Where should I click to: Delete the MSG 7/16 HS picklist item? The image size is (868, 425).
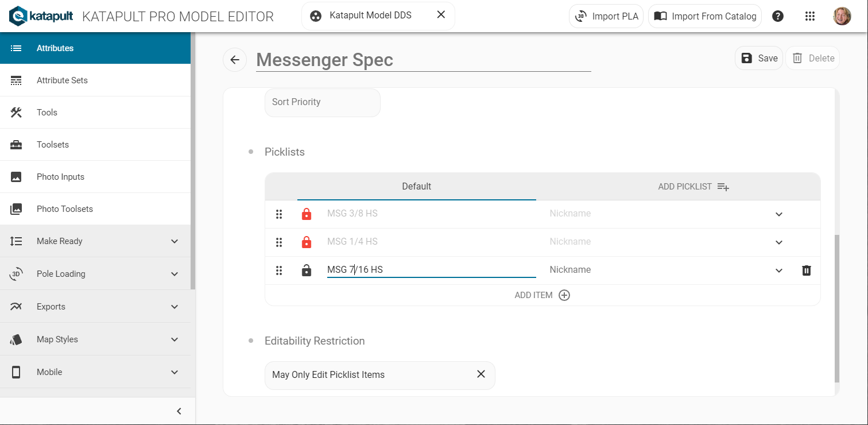(x=807, y=271)
